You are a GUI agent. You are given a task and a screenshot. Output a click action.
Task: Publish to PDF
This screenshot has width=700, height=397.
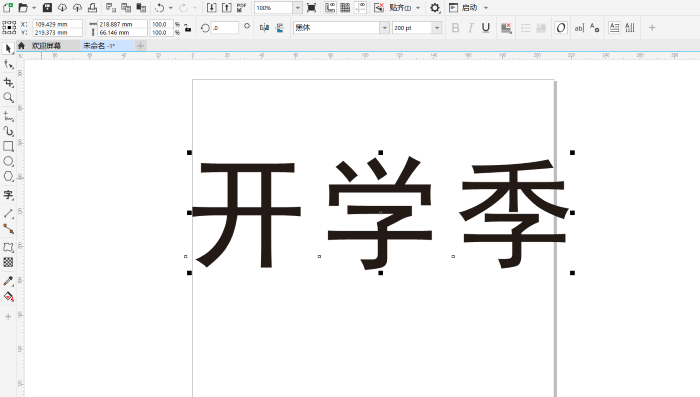pyautogui.click(x=242, y=8)
